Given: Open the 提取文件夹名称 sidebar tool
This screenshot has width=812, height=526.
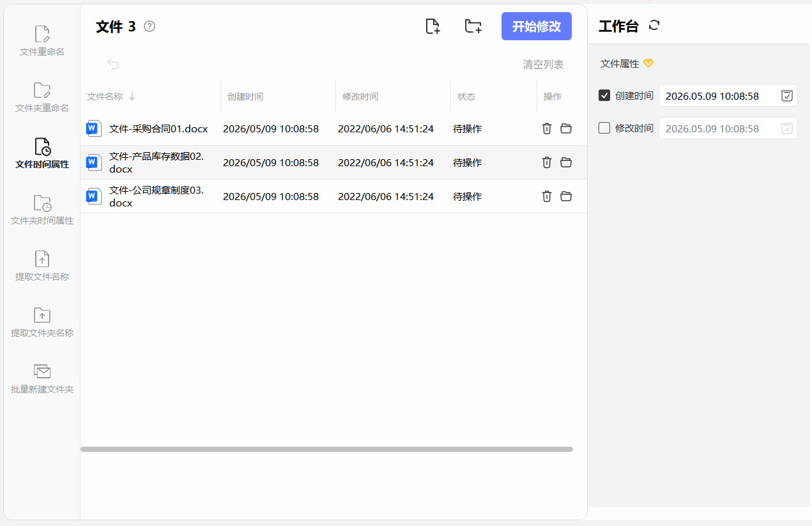Looking at the screenshot, I should tap(42, 323).
